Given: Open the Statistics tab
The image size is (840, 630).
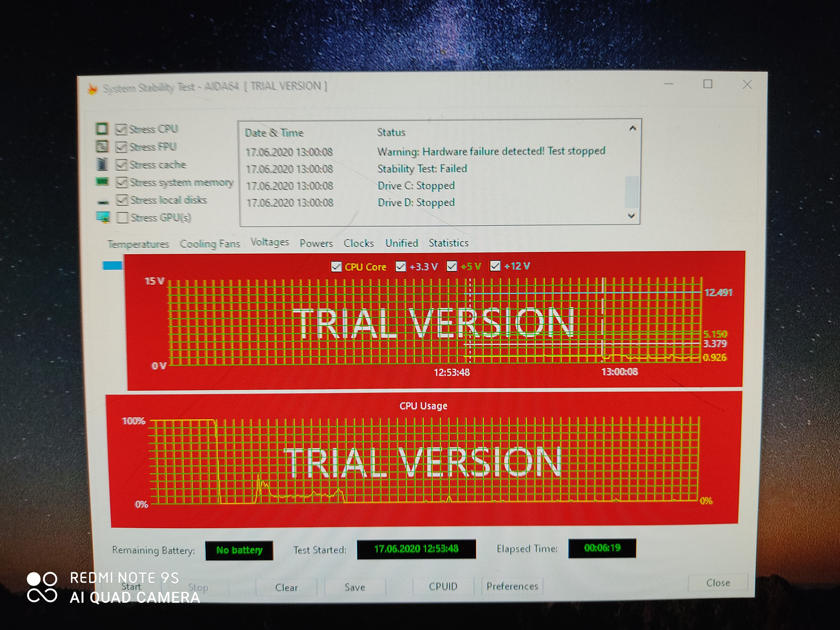Looking at the screenshot, I should point(449,243).
